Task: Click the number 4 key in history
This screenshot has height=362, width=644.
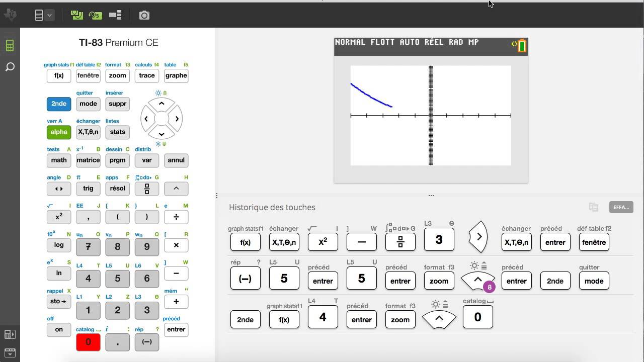Action: (323, 317)
